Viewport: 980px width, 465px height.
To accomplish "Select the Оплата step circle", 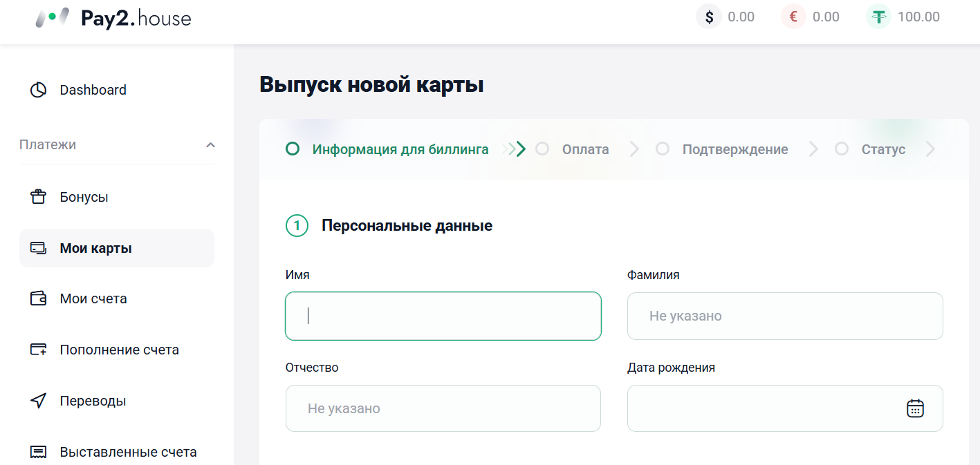I will point(542,149).
